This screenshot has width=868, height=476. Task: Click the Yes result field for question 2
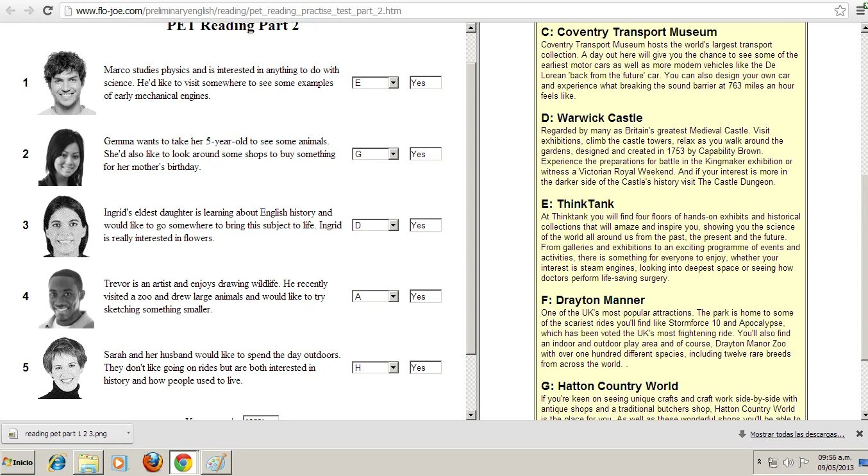426,154
